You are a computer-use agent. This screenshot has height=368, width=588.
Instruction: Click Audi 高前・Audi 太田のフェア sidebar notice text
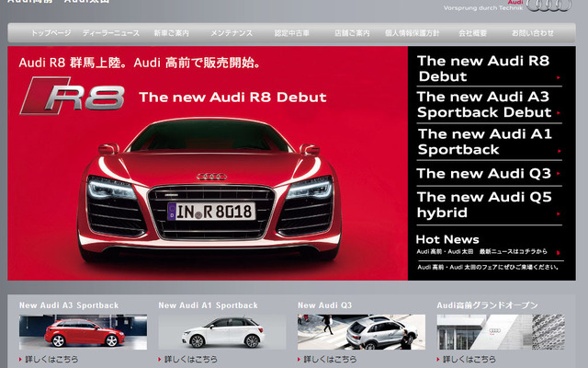488,268
